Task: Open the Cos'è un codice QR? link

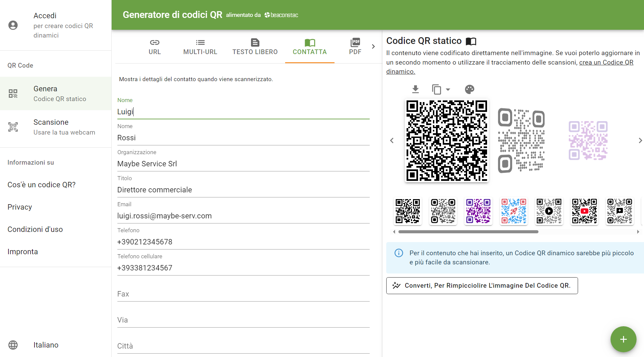Action: click(x=42, y=185)
